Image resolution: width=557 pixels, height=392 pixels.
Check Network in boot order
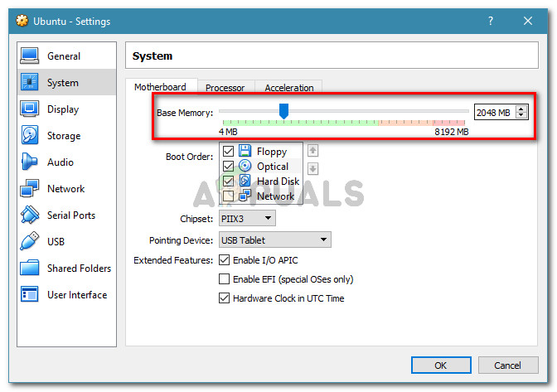pos(228,196)
